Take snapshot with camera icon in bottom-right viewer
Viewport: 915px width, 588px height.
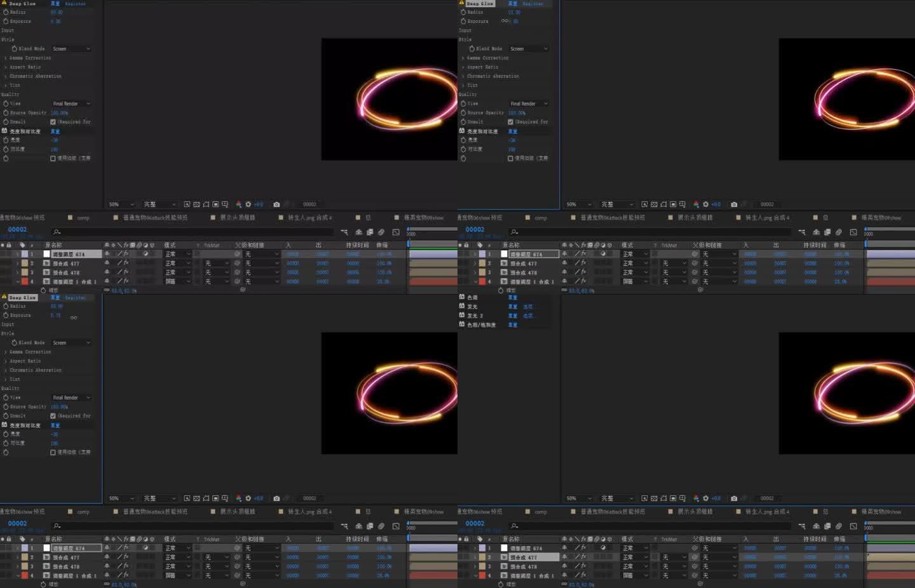tap(734, 498)
